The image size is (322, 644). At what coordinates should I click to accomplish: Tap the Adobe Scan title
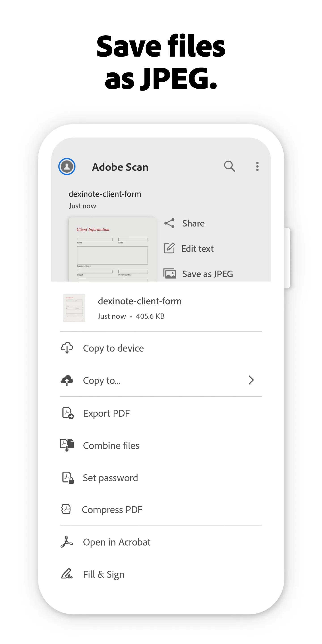point(120,167)
